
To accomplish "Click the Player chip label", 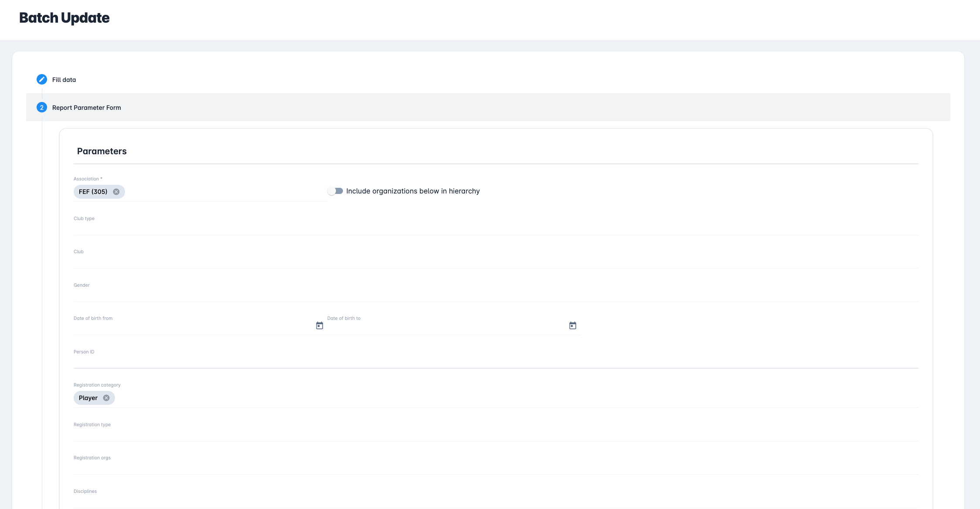I will pos(88,398).
